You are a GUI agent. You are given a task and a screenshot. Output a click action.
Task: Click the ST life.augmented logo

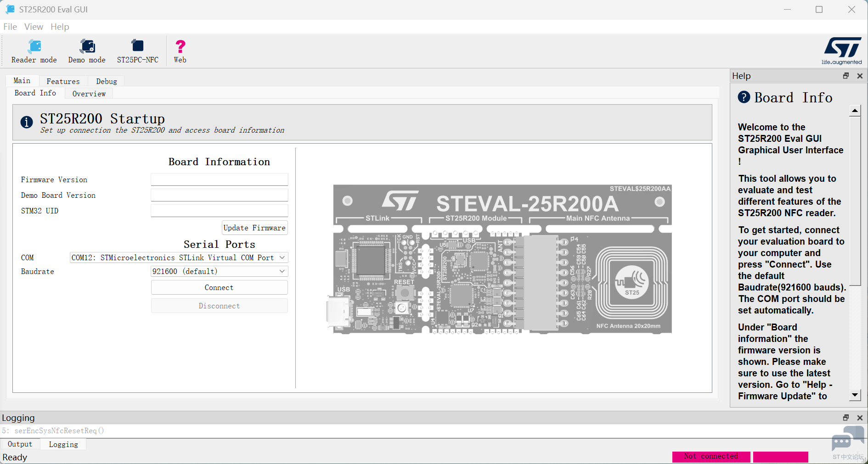(x=842, y=51)
